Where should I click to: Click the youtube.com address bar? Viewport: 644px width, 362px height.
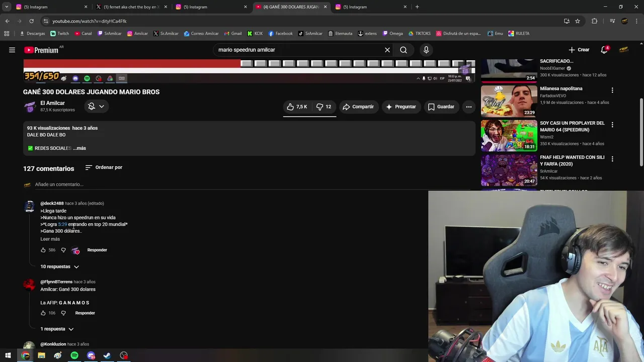(x=302, y=21)
